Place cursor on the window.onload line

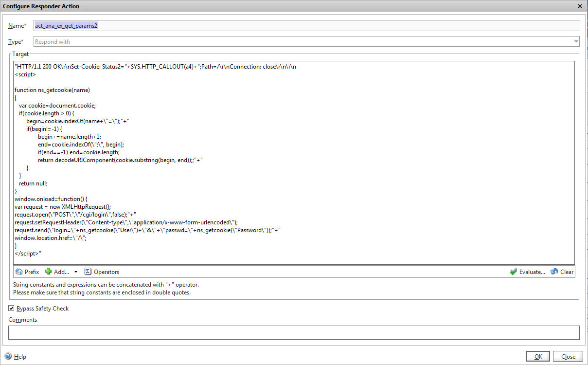point(51,199)
